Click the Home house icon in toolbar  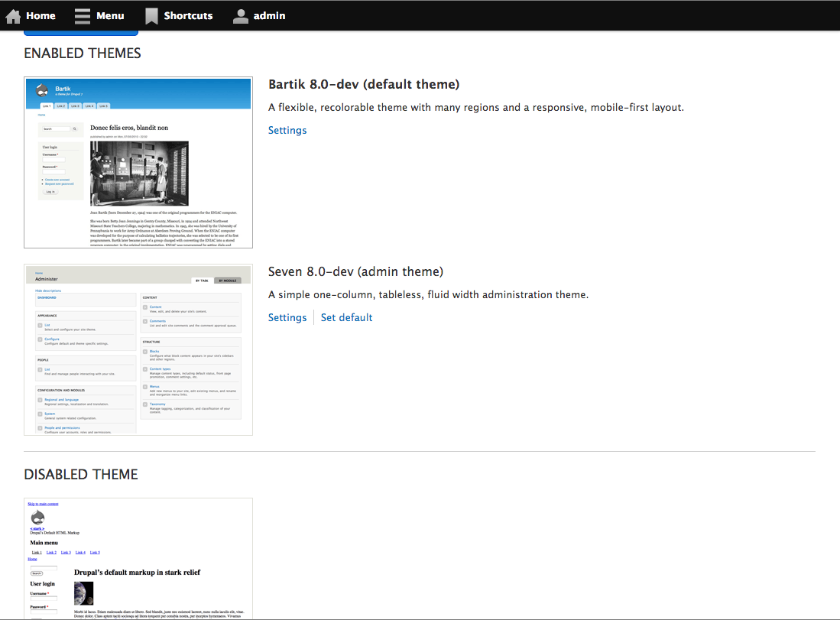click(13, 16)
